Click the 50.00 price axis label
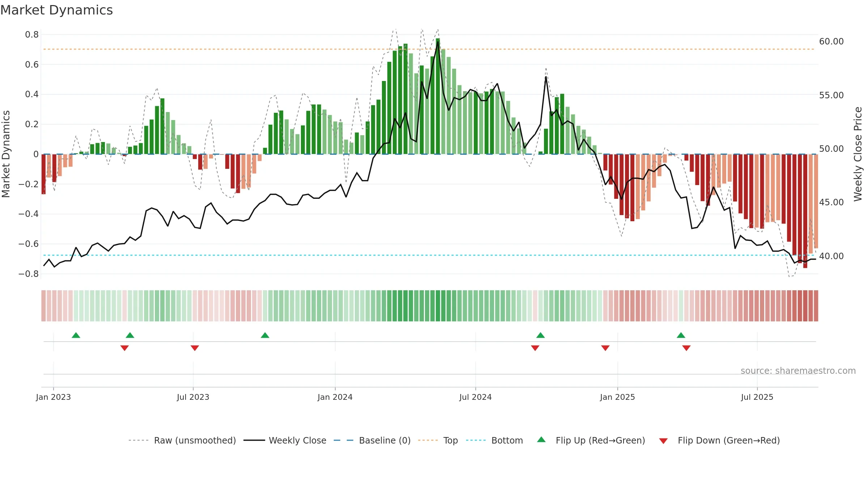Viewport: 868px width, 488px height. tap(831, 149)
